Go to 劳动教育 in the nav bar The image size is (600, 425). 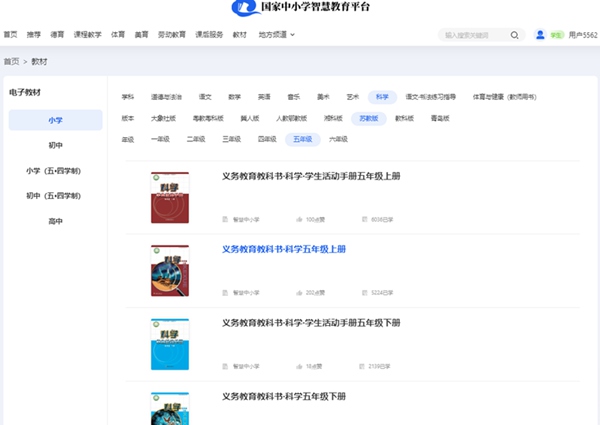172,34
